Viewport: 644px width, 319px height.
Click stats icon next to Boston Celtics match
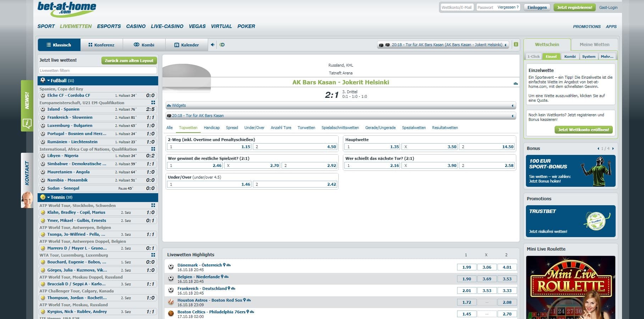(252, 312)
